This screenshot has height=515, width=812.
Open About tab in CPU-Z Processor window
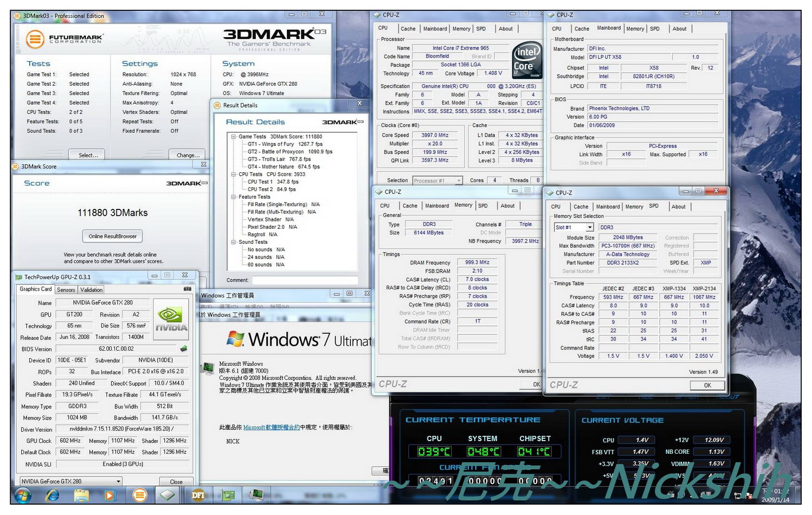(506, 29)
